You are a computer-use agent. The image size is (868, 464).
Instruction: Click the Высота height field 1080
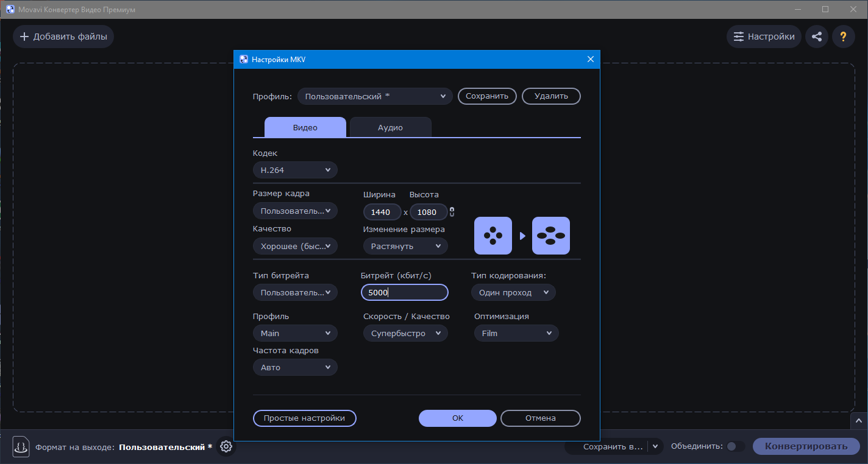pyautogui.click(x=429, y=212)
